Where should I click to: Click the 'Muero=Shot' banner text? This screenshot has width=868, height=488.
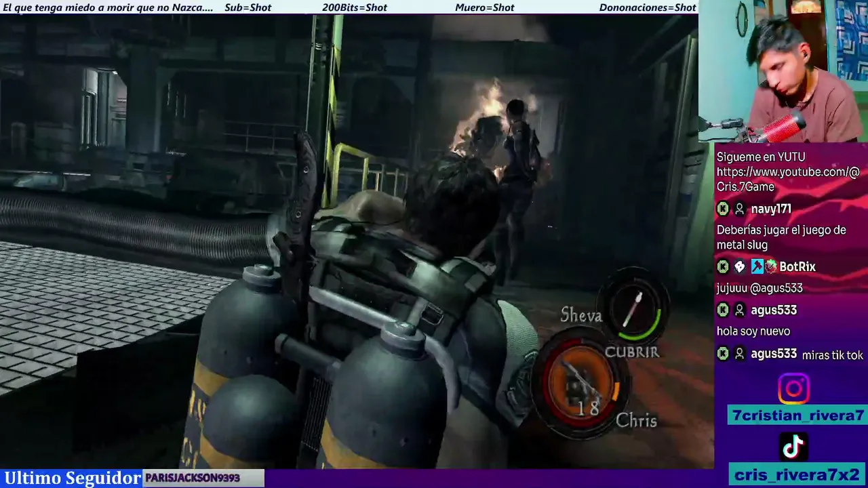pyautogui.click(x=485, y=7)
